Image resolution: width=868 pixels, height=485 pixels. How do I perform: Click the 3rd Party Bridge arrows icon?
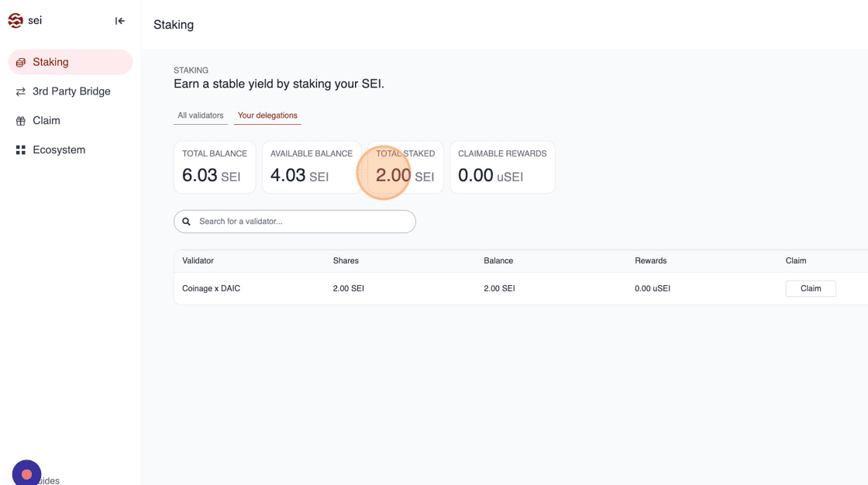(21, 91)
